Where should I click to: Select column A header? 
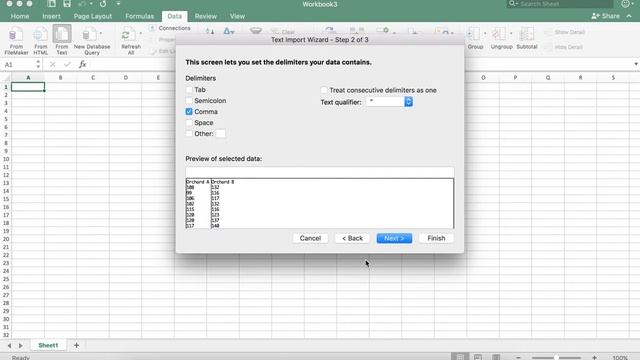(x=28, y=78)
